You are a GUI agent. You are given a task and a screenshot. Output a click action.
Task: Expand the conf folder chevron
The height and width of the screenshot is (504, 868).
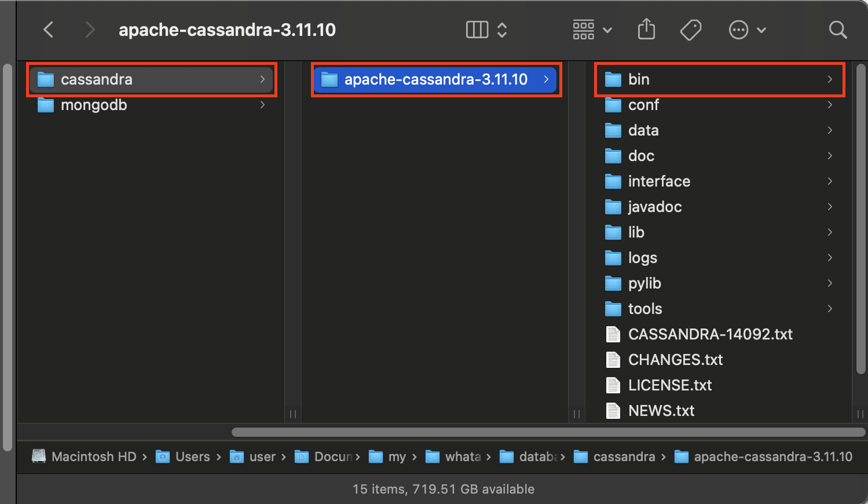(x=830, y=105)
